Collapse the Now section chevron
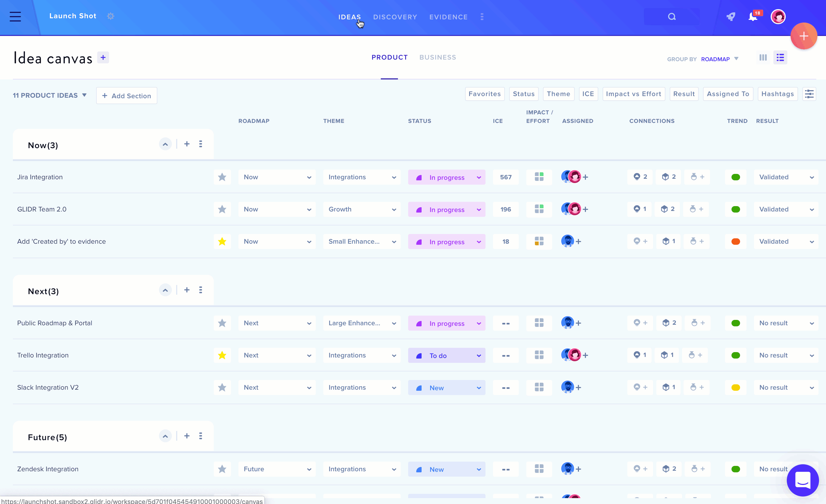The width and height of the screenshot is (826, 504). click(x=165, y=144)
